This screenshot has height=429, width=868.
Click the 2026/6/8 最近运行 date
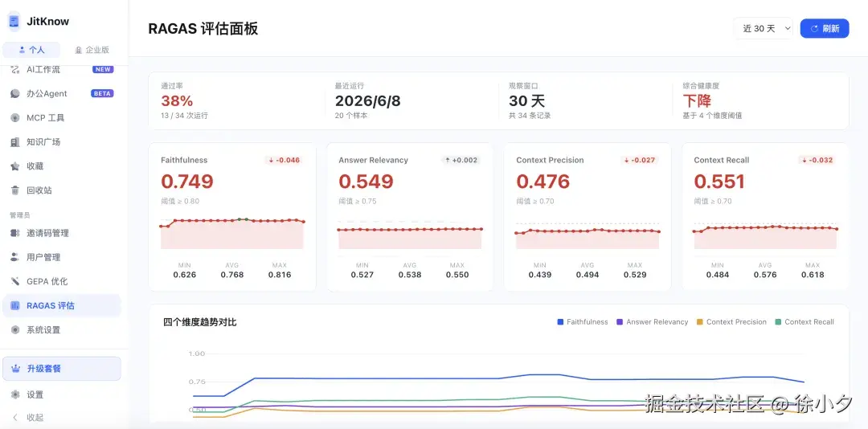coord(367,101)
